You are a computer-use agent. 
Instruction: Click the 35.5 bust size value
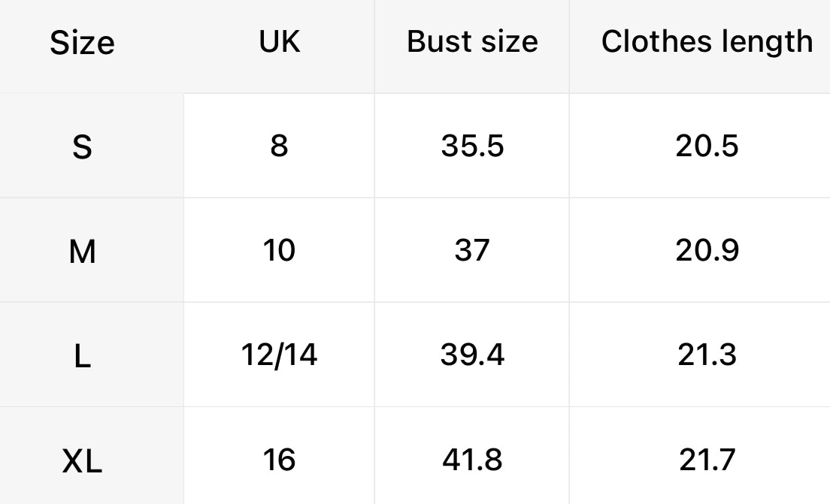click(x=472, y=146)
